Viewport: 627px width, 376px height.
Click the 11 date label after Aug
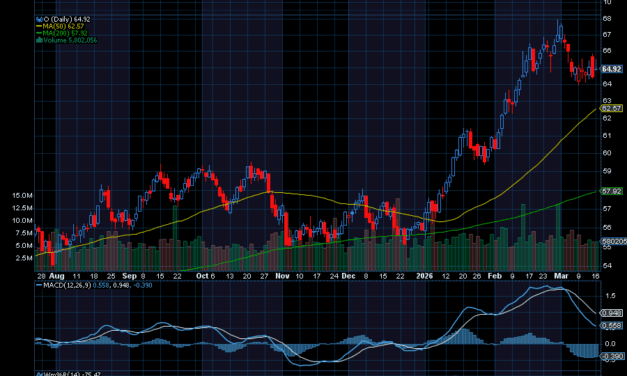click(76, 276)
